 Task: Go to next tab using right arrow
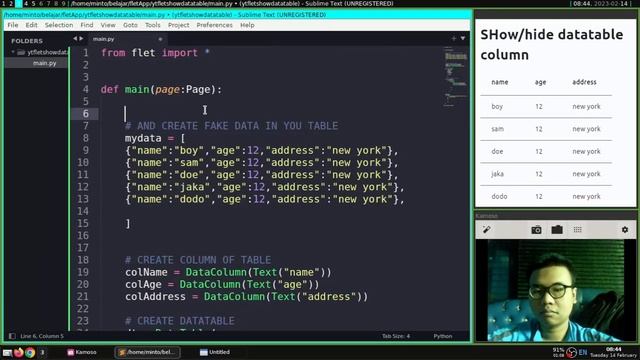81,38
